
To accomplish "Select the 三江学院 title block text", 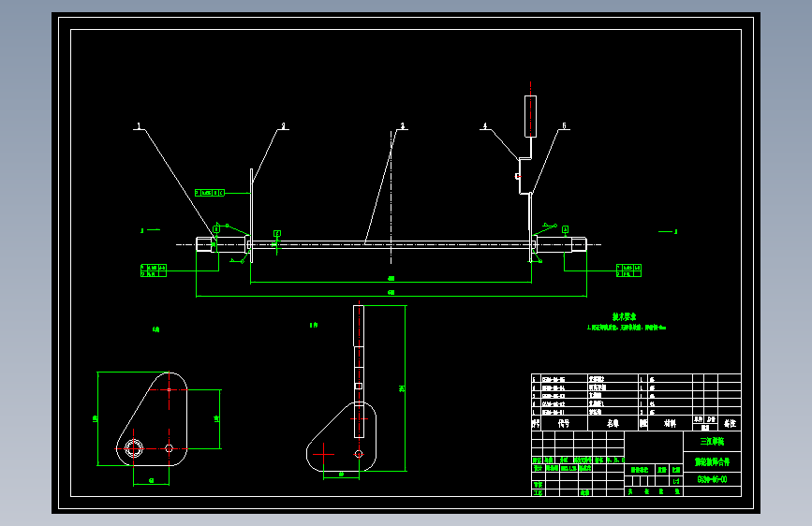I will click(712, 442).
